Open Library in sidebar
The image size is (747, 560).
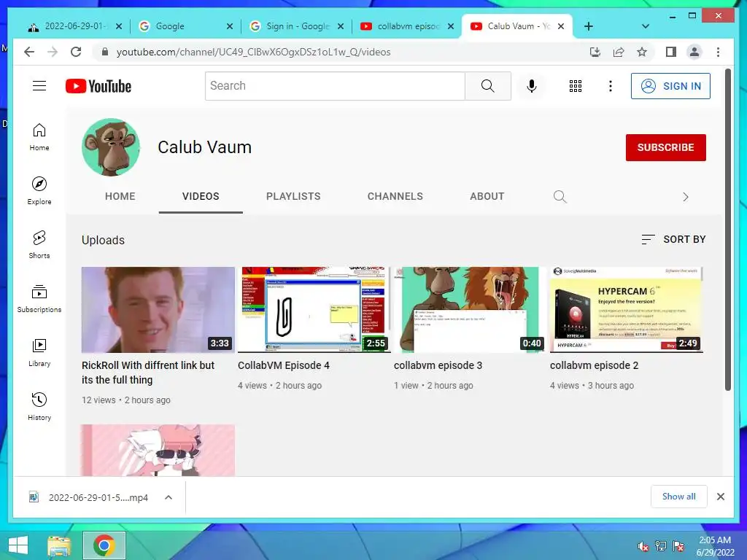pos(39,353)
